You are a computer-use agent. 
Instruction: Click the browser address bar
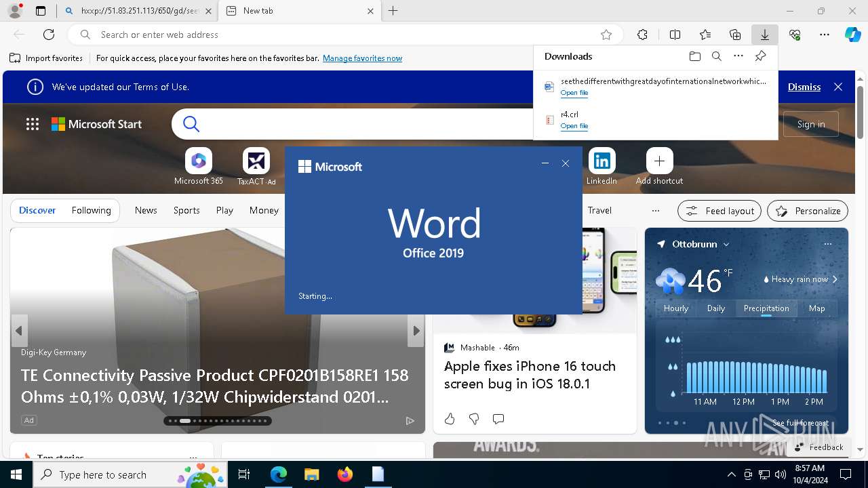(x=346, y=35)
